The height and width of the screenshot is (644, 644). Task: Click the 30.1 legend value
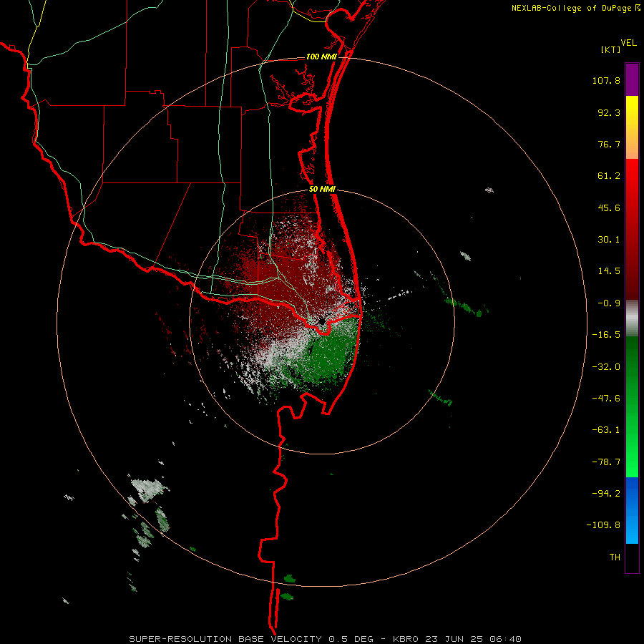coord(609,240)
